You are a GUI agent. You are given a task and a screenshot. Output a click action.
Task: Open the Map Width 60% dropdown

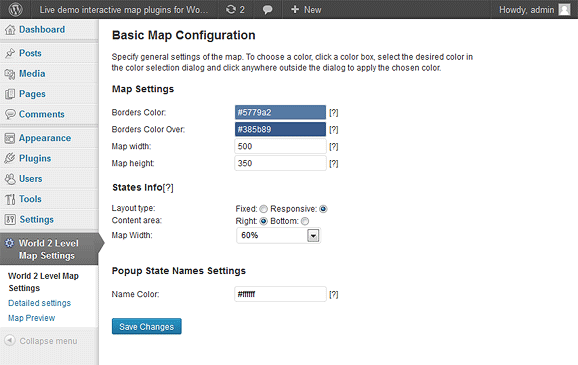click(x=279, y=236)
